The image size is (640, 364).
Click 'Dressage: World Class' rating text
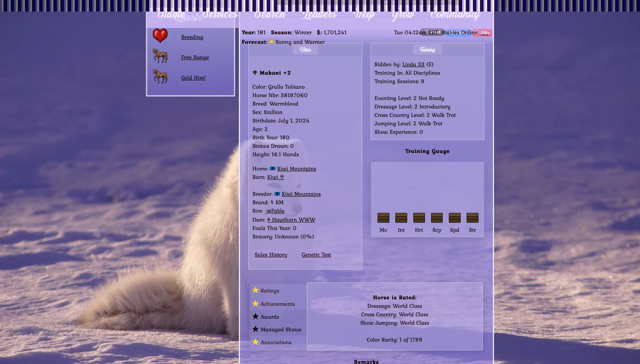[394, 306]
